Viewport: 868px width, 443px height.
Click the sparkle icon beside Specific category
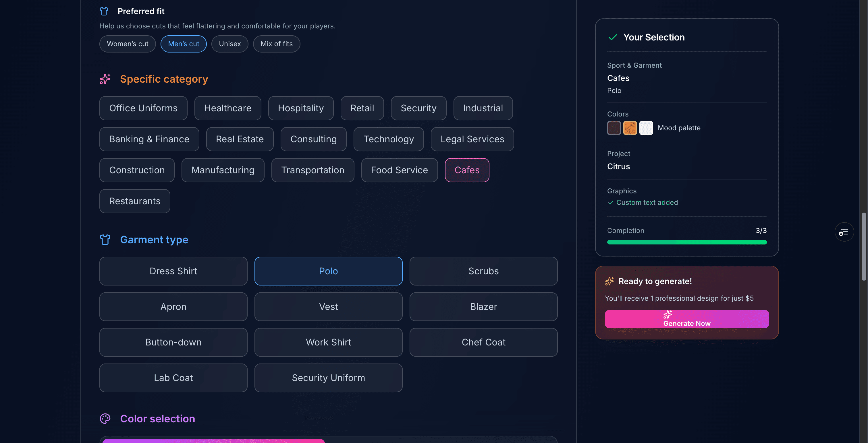point(105,79)
